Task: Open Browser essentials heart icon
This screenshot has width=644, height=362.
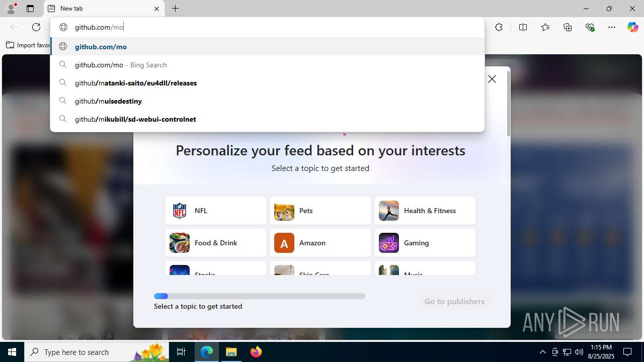Action: point(590,27)
